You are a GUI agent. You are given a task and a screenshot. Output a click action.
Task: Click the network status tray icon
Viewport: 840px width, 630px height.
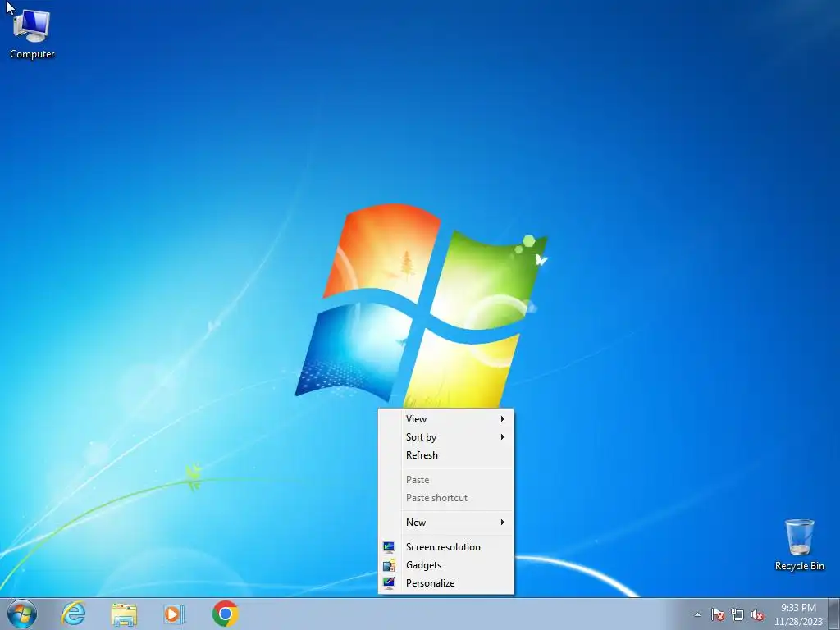[x=737, y=614]
